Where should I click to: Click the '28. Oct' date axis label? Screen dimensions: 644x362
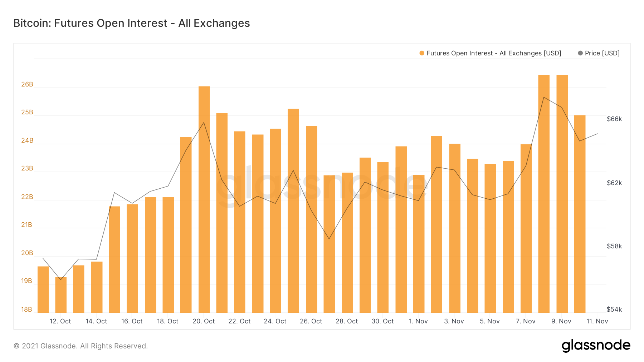[x=347, y=321]
